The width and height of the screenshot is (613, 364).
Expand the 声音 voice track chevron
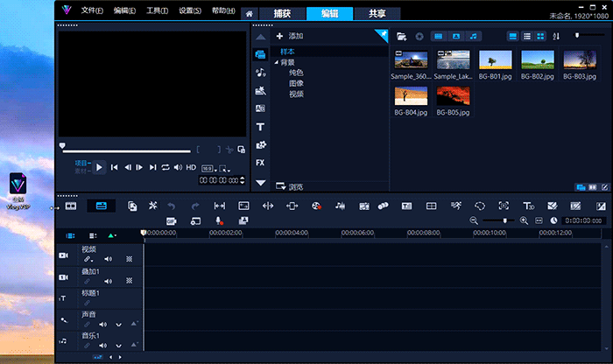tap(118, 324)
